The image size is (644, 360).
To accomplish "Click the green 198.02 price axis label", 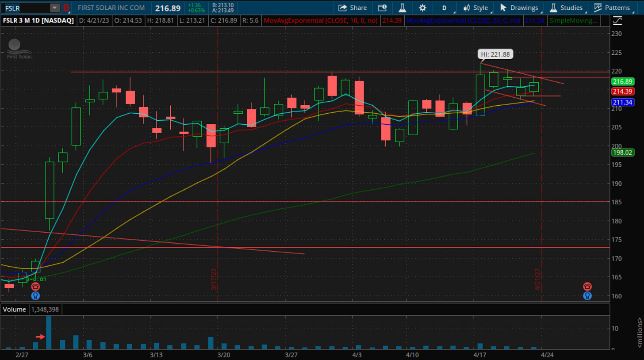I will coord(622,153).
